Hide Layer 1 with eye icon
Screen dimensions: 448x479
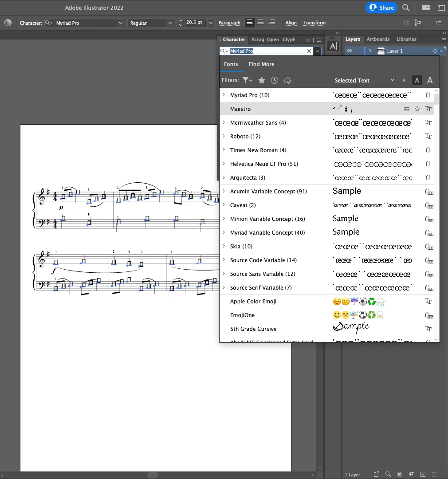(349, 51)
